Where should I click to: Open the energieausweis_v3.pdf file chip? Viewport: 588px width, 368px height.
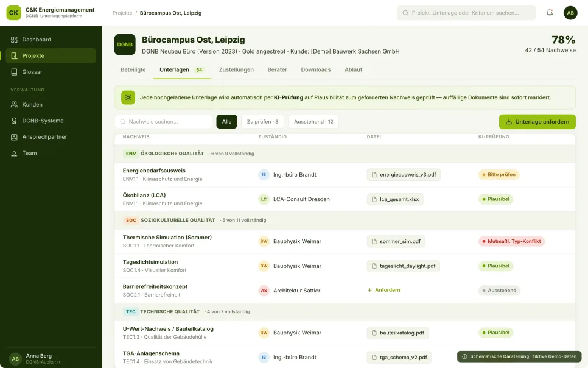pyautogui.click(x=404, y=175)
